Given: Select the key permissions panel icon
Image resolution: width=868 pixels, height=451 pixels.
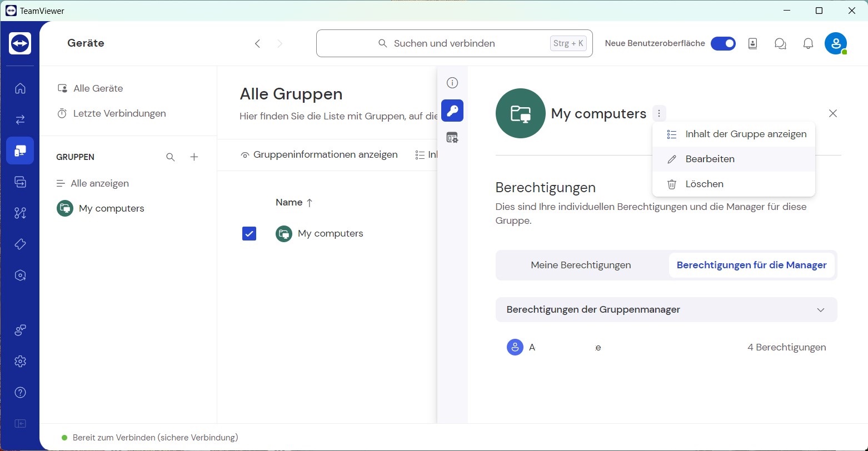Looking at the screenshot, I should coord(452,111).
